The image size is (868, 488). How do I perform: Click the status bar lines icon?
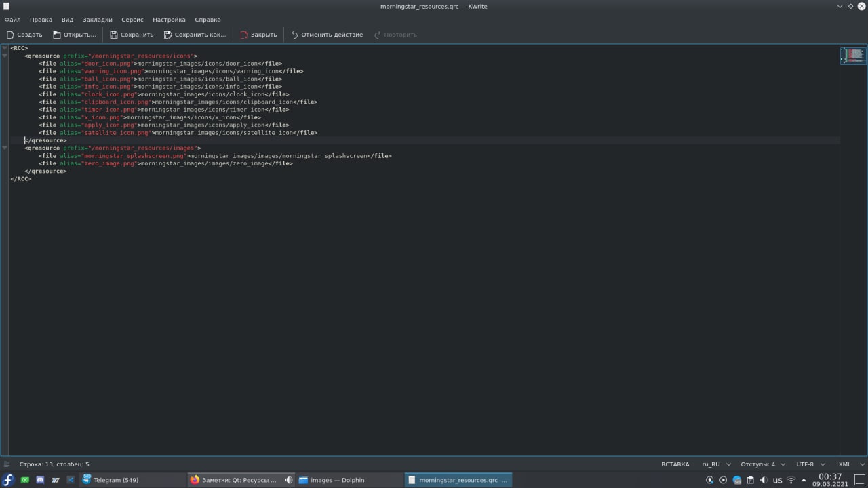click(x=7, y=464)
